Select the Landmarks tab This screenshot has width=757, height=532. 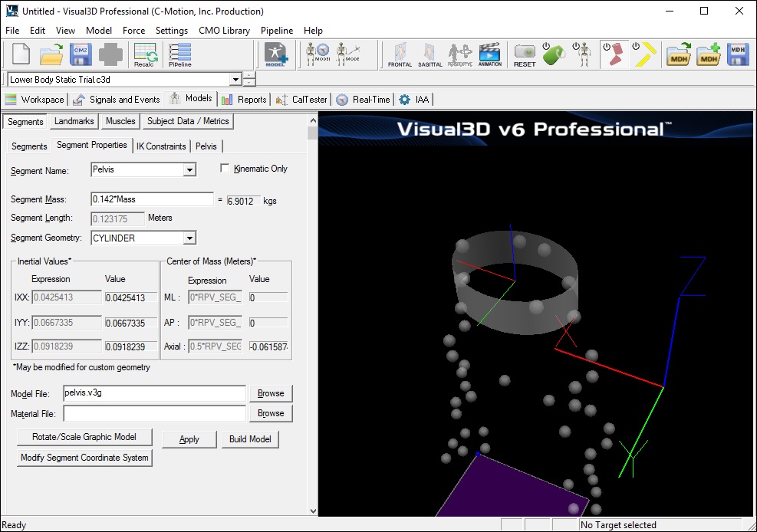click(74, 121)
